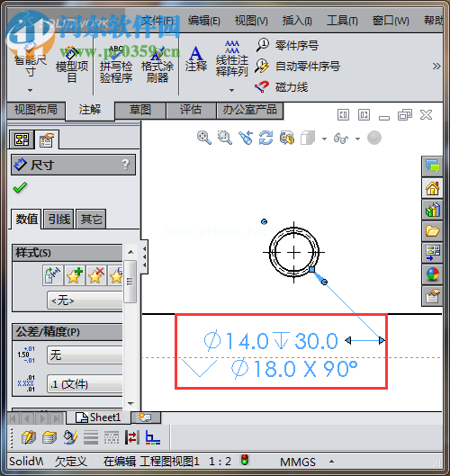Apply Auto Balloon (自动零件序号)

point(298,67)
